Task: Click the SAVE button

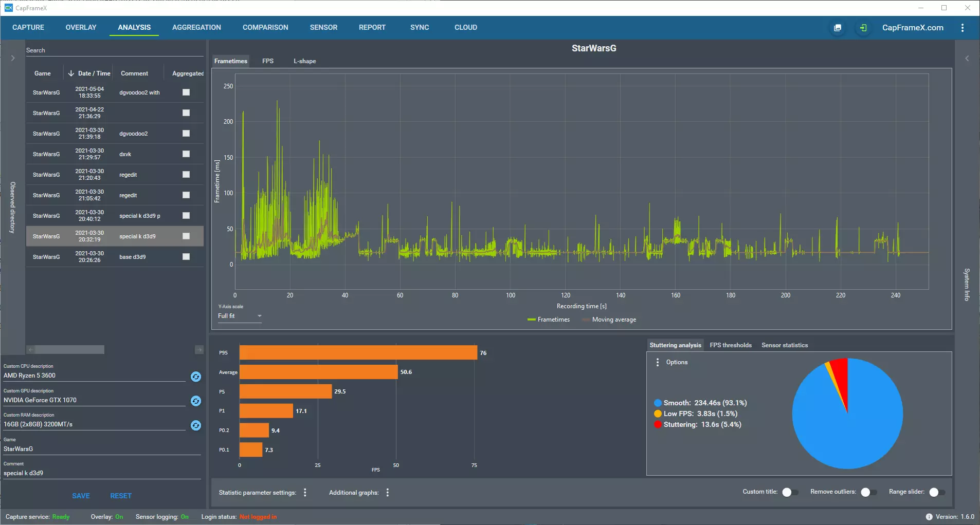Action: coord(81,496)
